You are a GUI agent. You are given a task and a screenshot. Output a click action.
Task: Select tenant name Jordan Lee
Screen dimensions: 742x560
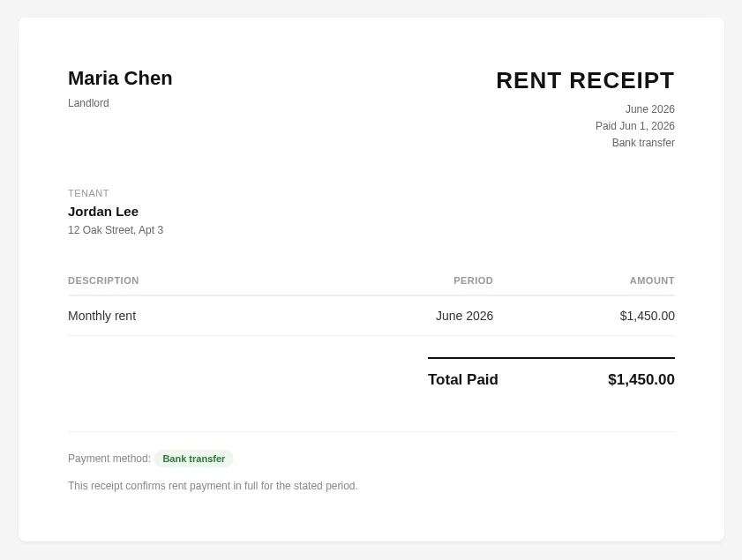[103, 212]
